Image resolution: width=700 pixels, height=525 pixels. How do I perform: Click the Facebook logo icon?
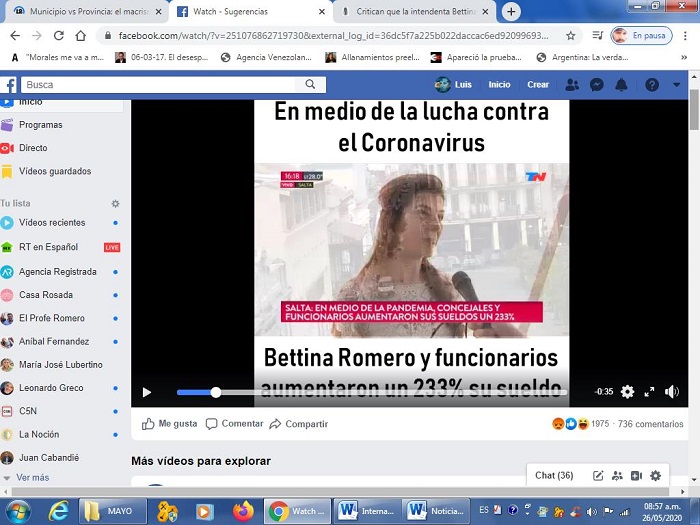[9, 84]
